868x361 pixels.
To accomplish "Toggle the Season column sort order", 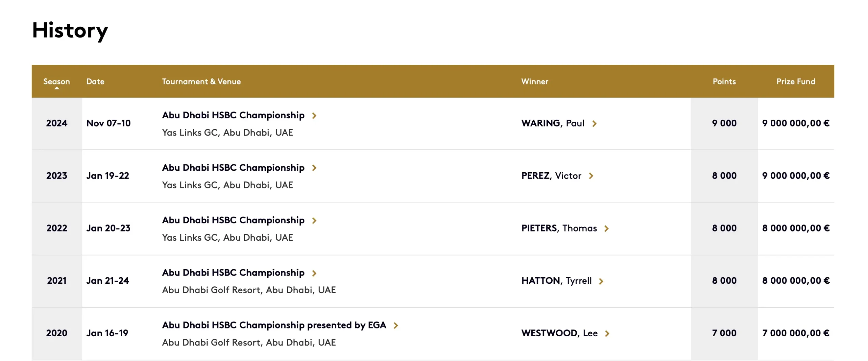I will (57, 81).
